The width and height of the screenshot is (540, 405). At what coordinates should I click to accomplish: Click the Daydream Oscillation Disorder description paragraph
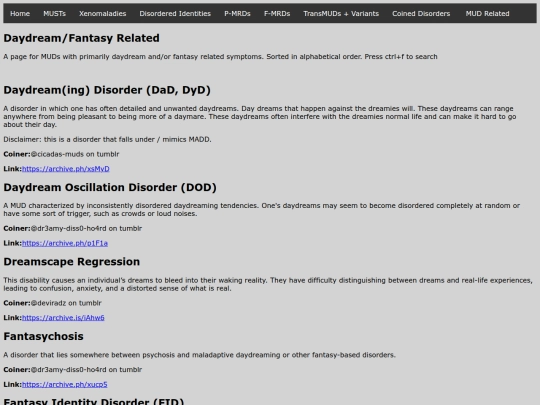pos(262,209)
